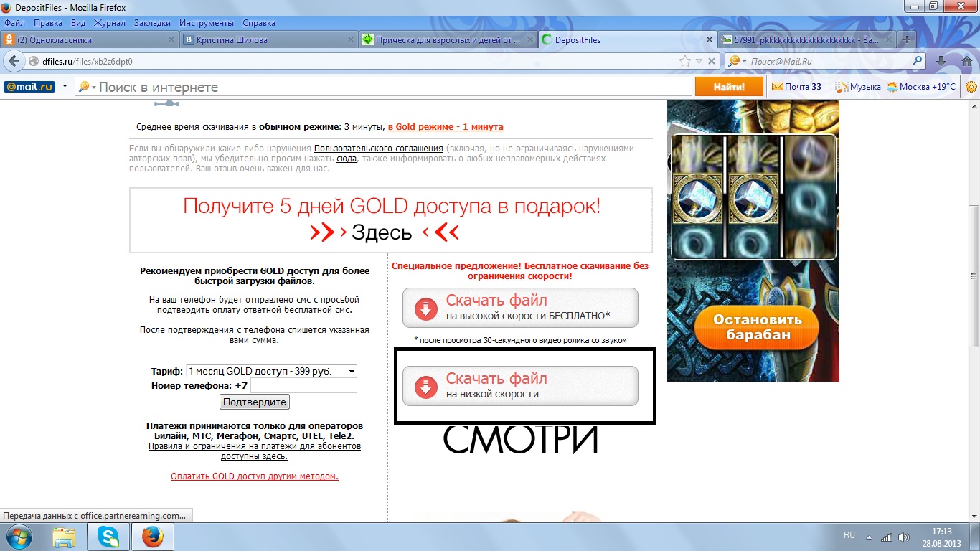The height and width of the screenshot is (551, 980).
Task: Open Skype from the taskbar
Action: (108, 537)
